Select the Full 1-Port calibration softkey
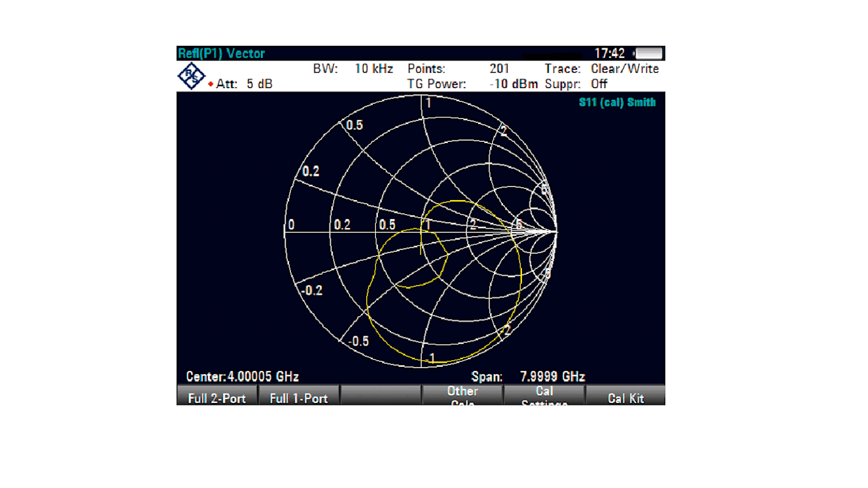868x488 pixels. coord(298,395)
